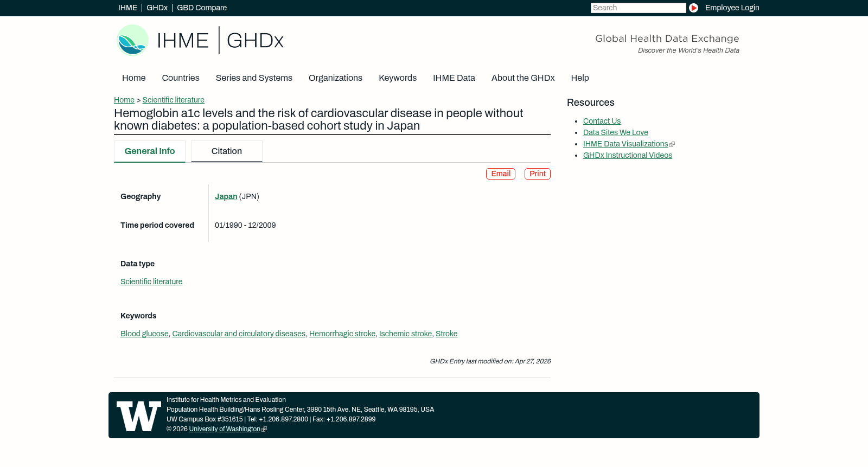This screenshot has height=467, width=868.
Task: Open Employee Login link
Action: tap(732, 8)
